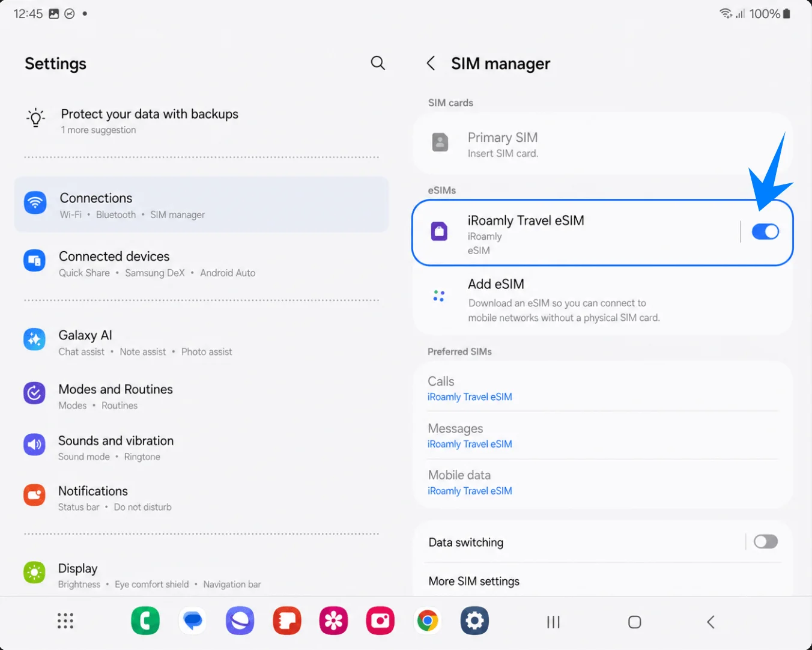The width and height of the screenshot is (812, 650).
Task: Launch the Samsung Internet browser app
Action: pos(240,621)
